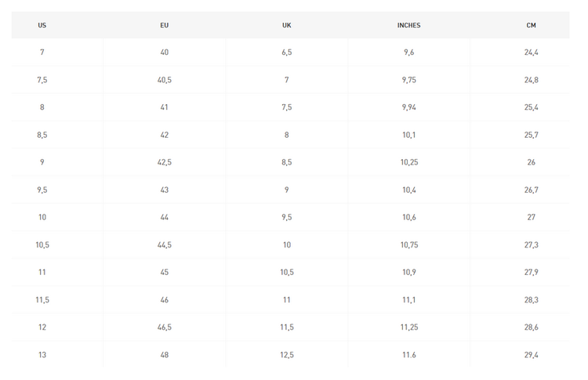This screenshot has height=380, width=588.
Task: Click the UK column header
Action: (287, 25)
